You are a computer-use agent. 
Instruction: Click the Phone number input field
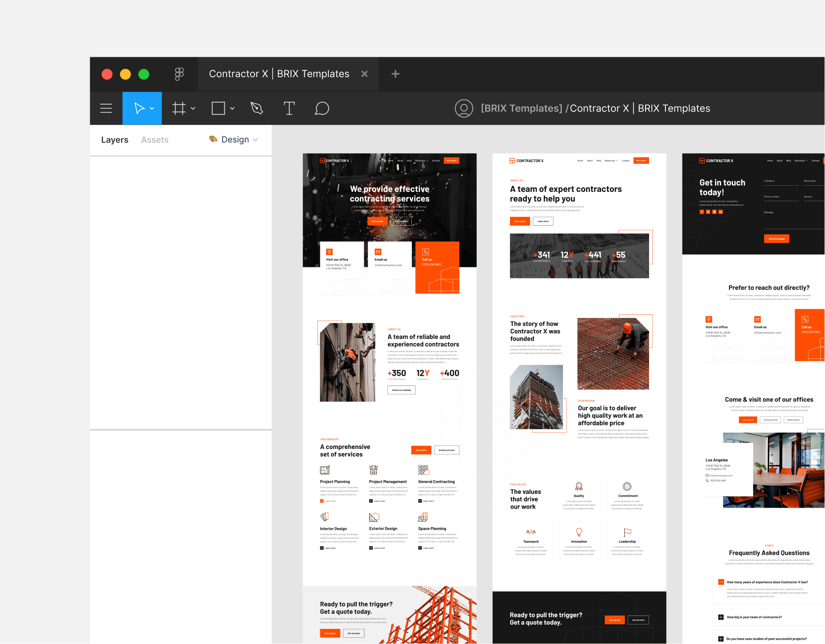coord(781,197)
